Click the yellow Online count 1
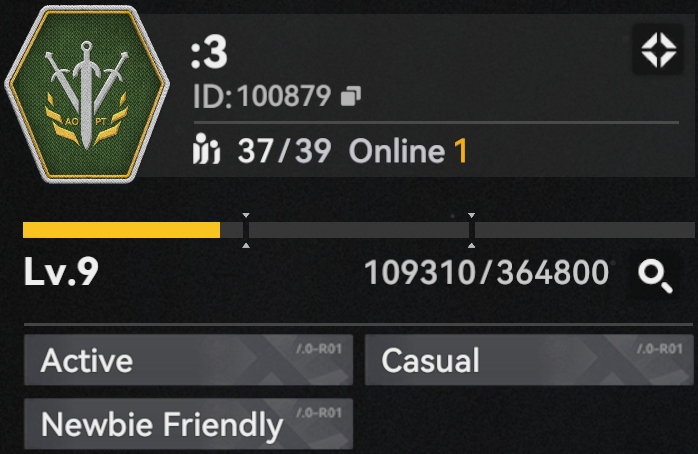The image size is (698, 454). click(461, 151)
